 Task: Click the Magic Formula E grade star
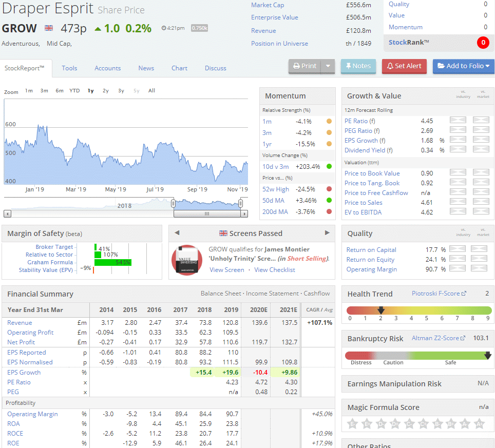pyautogui.click(x=352, y=424)
